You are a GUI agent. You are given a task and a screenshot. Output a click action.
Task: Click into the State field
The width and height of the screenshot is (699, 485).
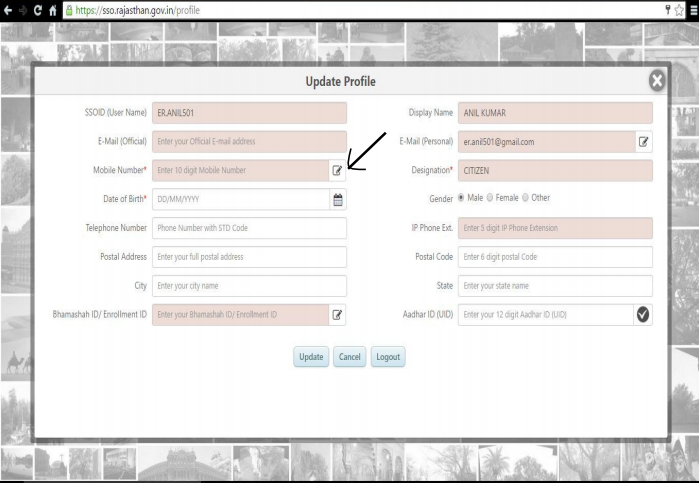click(x=555, y=286)
